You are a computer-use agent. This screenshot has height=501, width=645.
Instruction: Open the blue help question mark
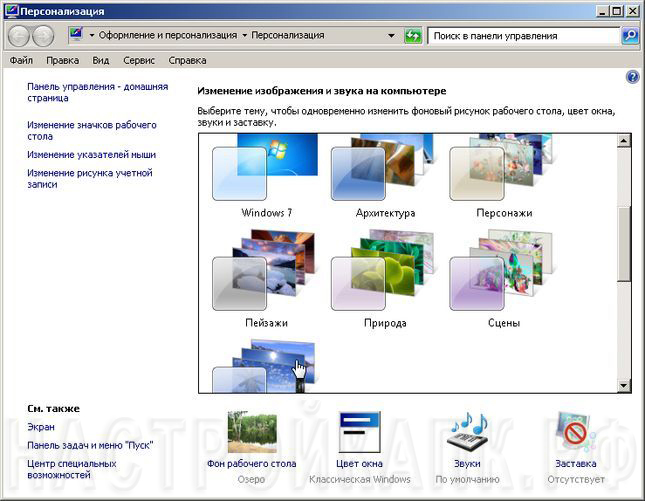632,77
